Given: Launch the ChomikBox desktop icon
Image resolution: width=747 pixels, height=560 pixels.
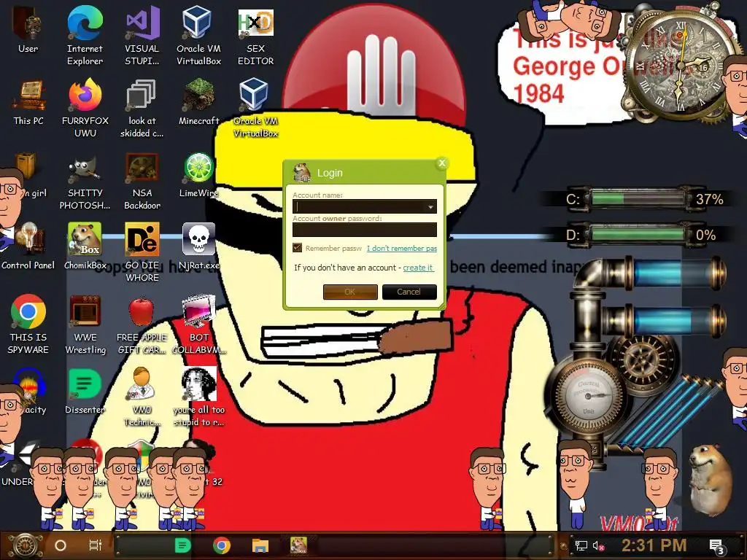Looking at the screenshot, I should [85, 246].
